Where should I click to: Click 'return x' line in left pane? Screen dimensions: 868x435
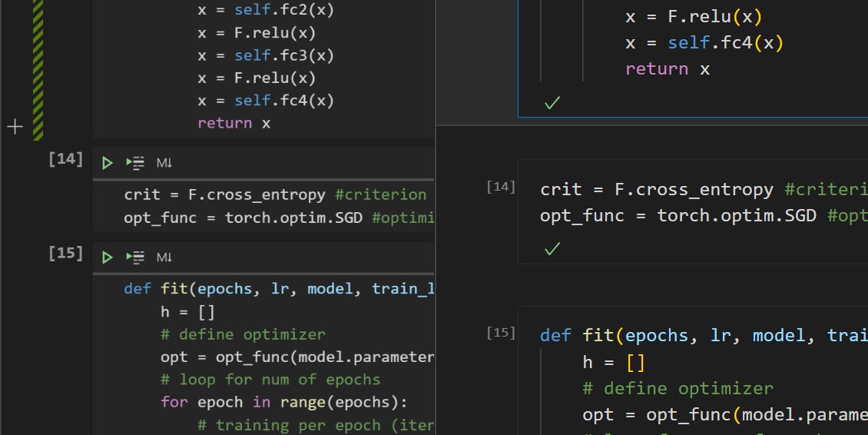point(234,123)
